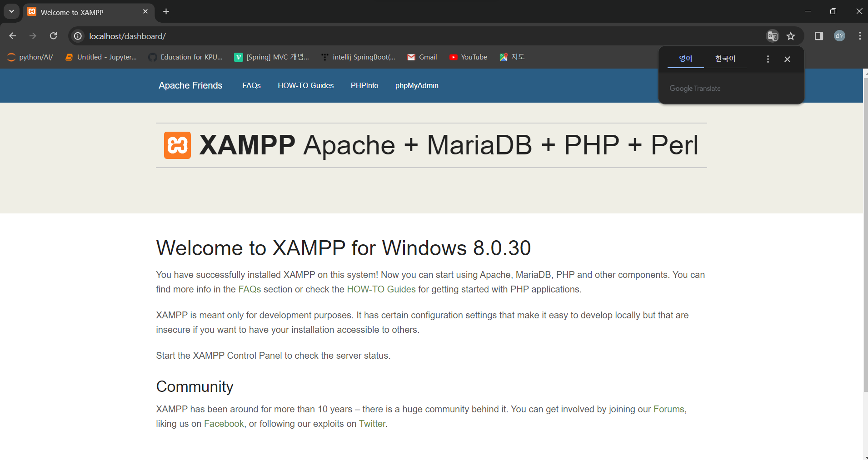
Task: Click Apache Friends in the navbar
Action: pyautogui.click(x=190, y=85)
